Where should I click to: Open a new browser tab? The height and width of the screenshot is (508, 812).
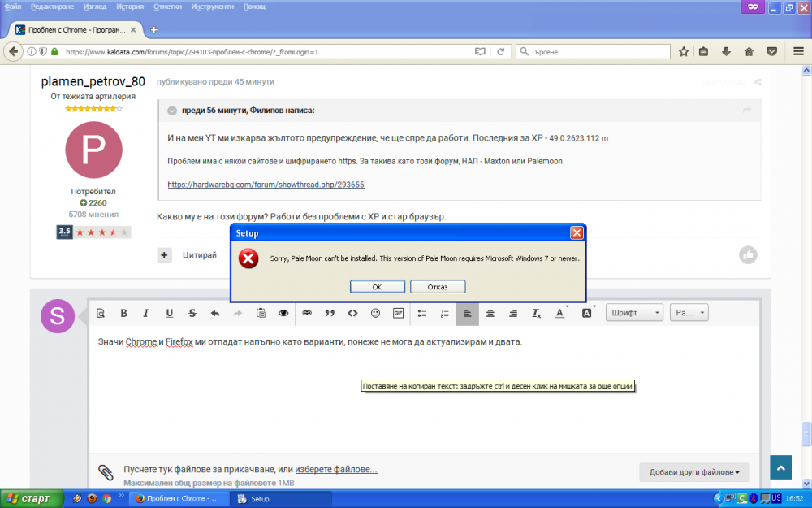coord(153,30)
